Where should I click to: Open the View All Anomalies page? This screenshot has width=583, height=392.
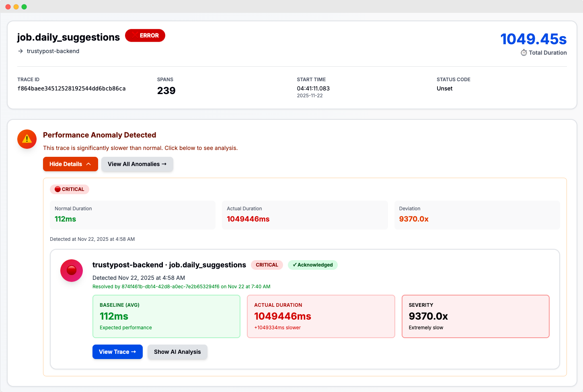tap(137, 164)
